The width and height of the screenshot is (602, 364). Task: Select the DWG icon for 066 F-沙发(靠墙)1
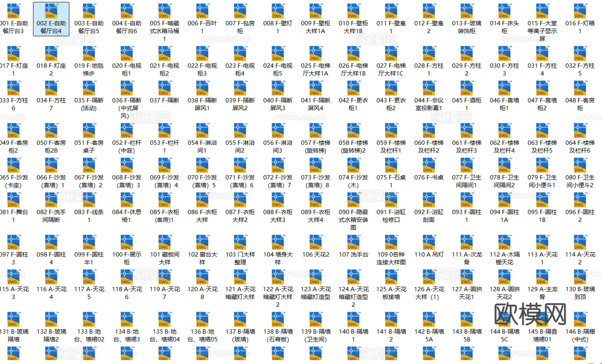[51, 165]
